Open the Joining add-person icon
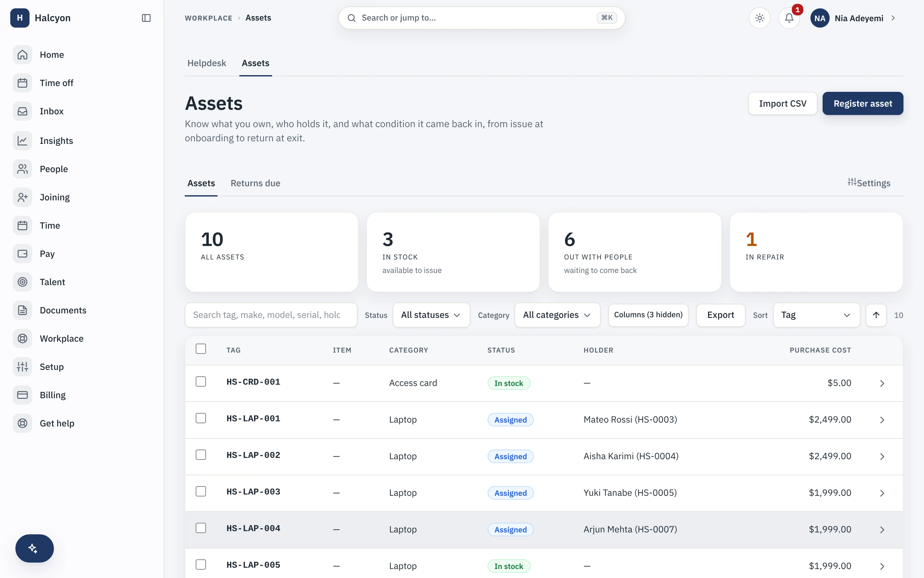 22,197
